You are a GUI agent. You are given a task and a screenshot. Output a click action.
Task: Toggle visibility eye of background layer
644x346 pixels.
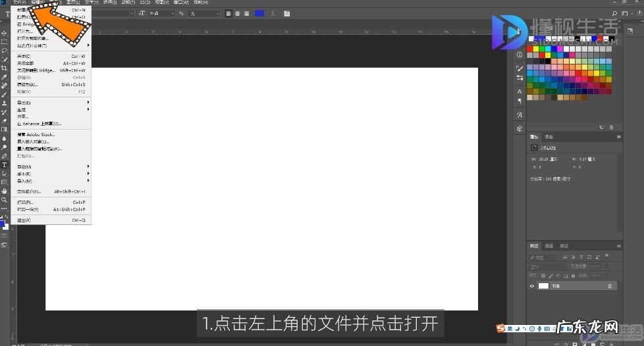tap(532, 286)
